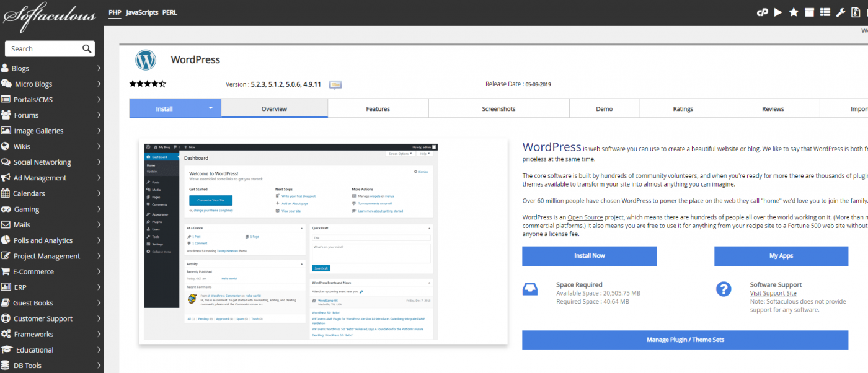The width and height of the screenshot is (868, 373).
Task: Click the Calendars icon in sidebar
Action: [6, 193]
